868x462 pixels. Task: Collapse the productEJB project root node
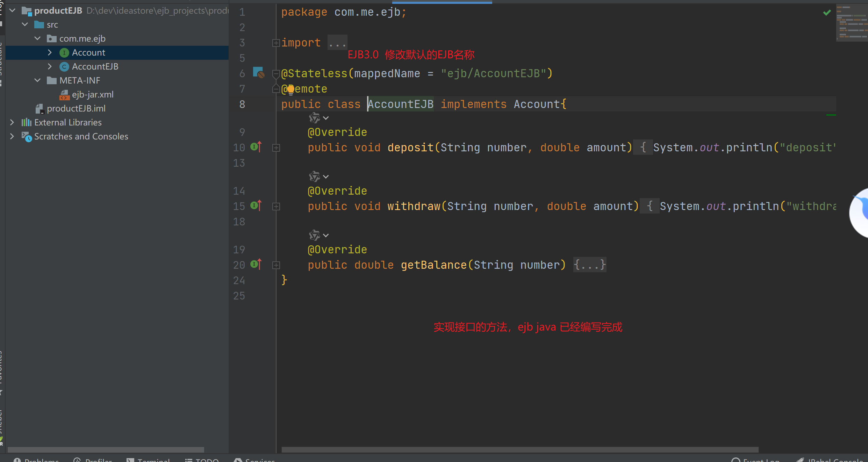pyautogui.click(x=13, y=10)
